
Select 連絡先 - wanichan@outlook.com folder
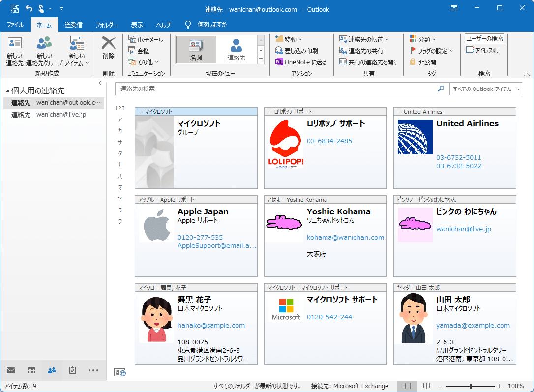54,103
